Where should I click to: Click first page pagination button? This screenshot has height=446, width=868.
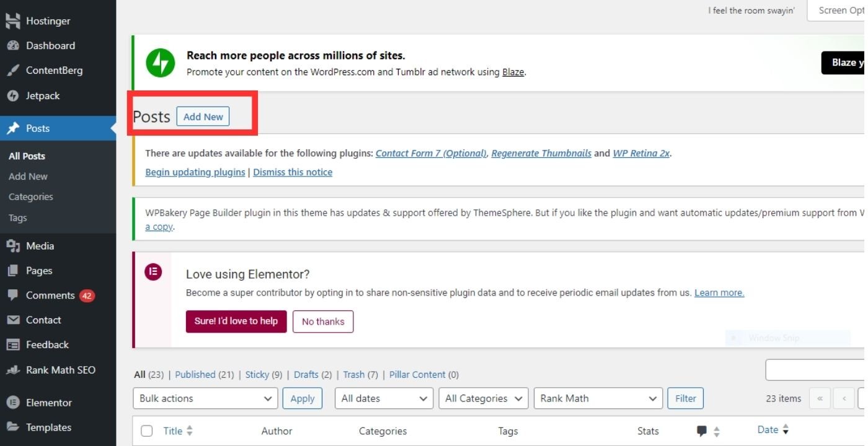[x=820, y=398]
